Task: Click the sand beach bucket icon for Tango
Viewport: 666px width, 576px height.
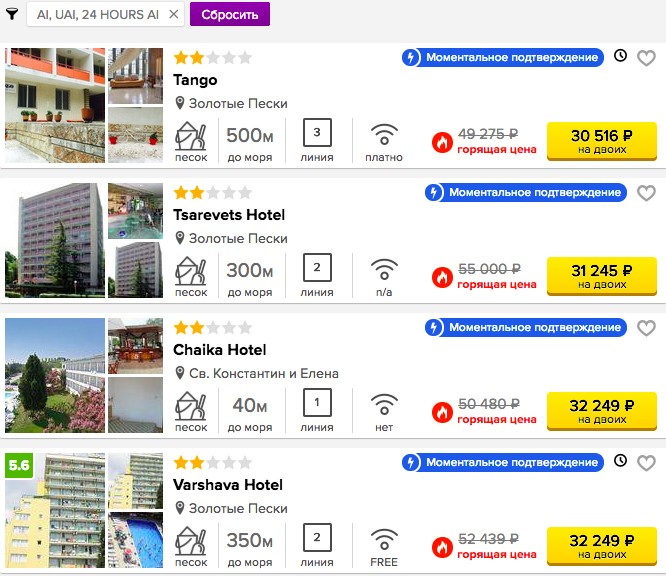Action: click(x=191, y=136)
